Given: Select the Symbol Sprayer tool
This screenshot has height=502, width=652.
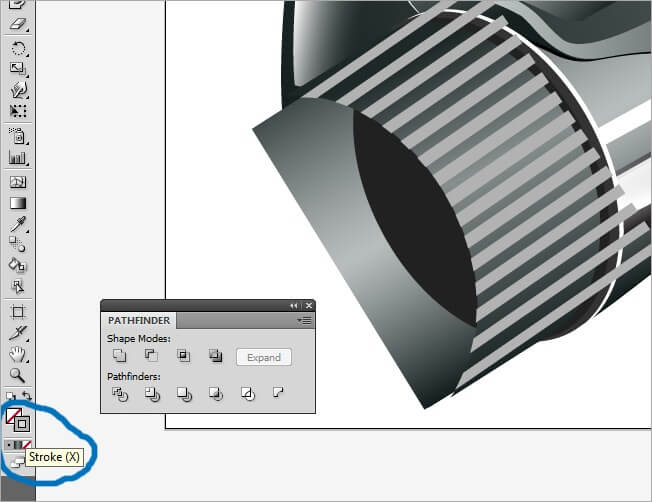Looking at the screenshot, I should click(18, 136).
